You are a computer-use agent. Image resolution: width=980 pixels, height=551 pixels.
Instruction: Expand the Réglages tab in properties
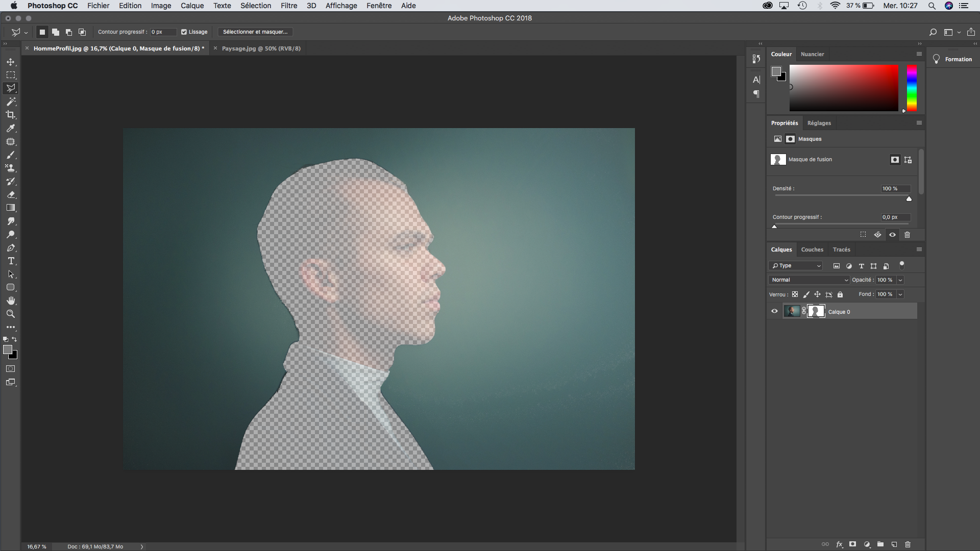click(x=819, y=122)
